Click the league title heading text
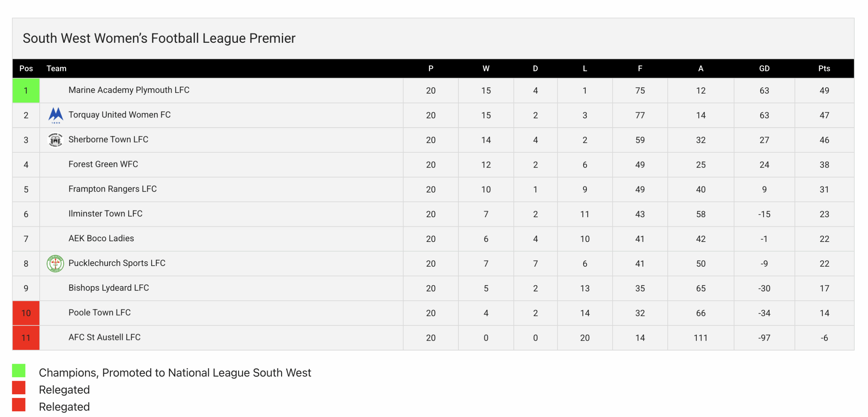 159,38
